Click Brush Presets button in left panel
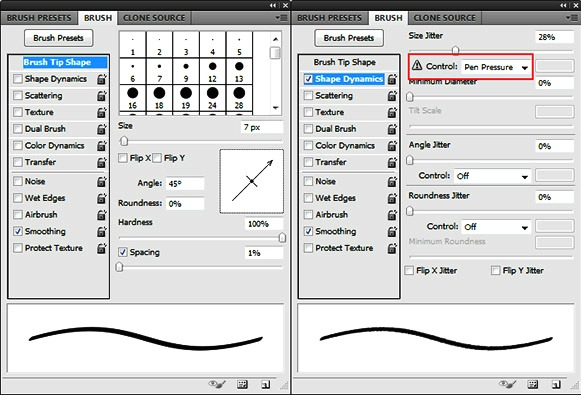The image size is (581, 395). click(x=59, y=38)
